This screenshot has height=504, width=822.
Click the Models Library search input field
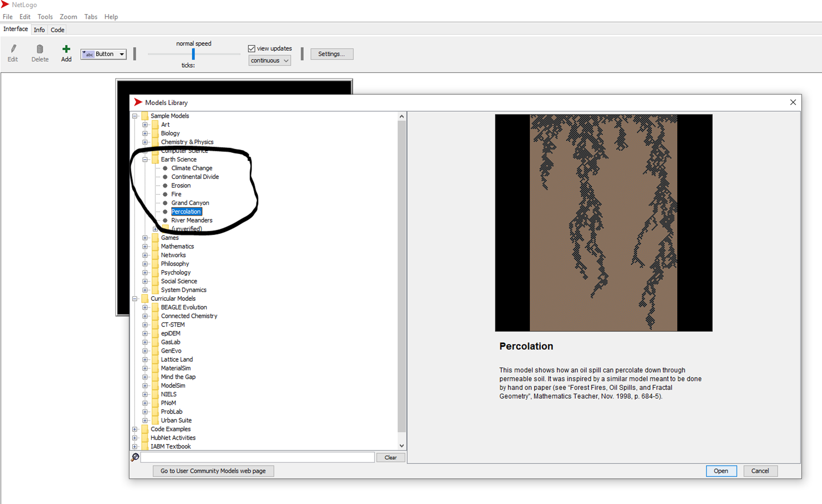click(257, 458)
